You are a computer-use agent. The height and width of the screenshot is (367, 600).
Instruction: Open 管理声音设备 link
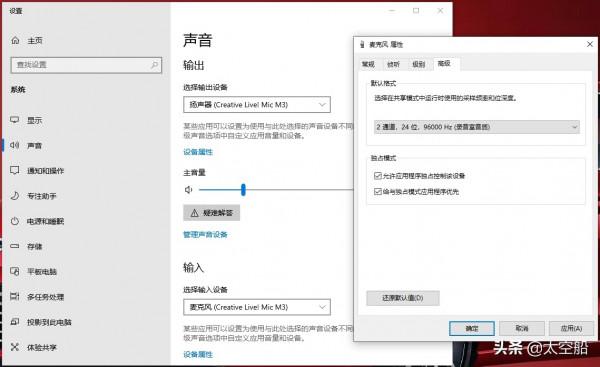point(205,234)
